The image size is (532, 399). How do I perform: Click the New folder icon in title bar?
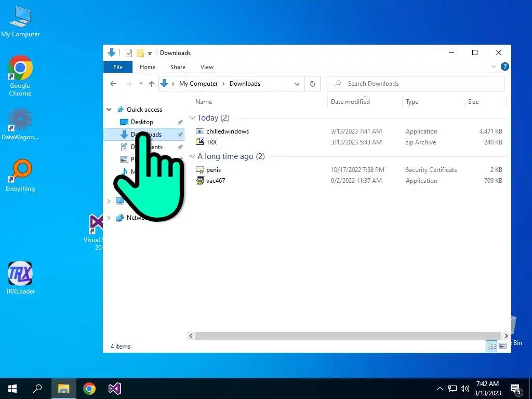click(140, 53)
